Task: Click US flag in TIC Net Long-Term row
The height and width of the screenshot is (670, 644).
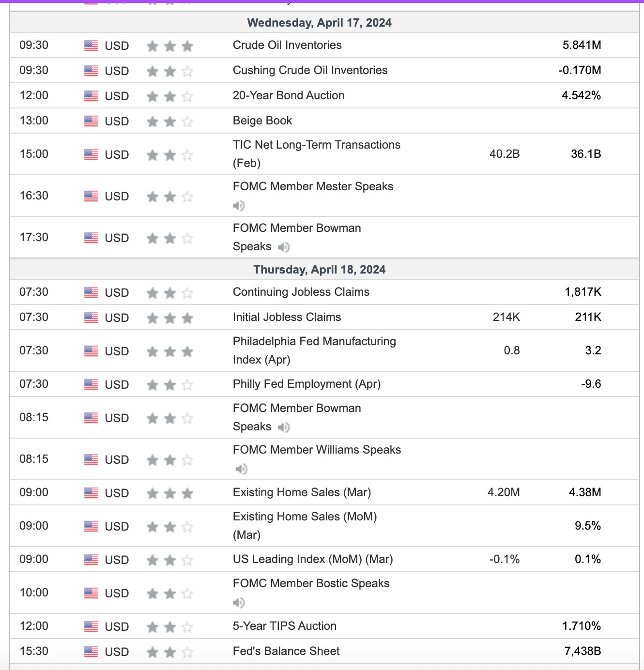Action: (91, 154)
